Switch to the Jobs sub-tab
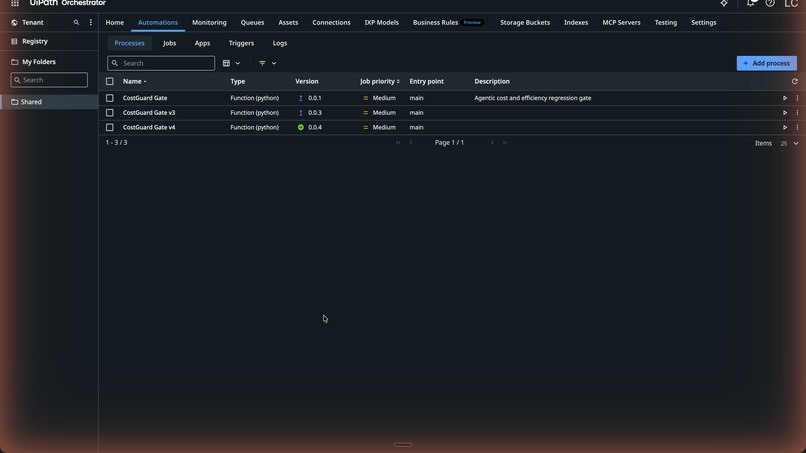806x453 pixels. click(x=170, y=43)
